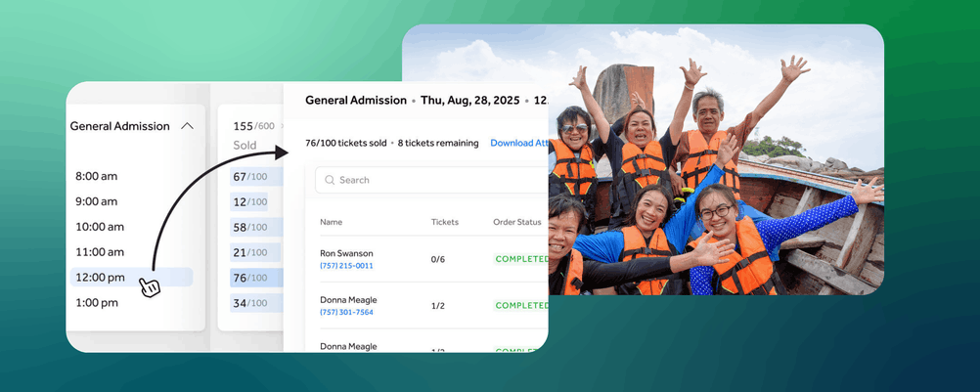The width and height of the screenshot is (980, 392).
Task: Select the 9:00 am time slot
Action: pyautogui.click(x=96, y=201)
